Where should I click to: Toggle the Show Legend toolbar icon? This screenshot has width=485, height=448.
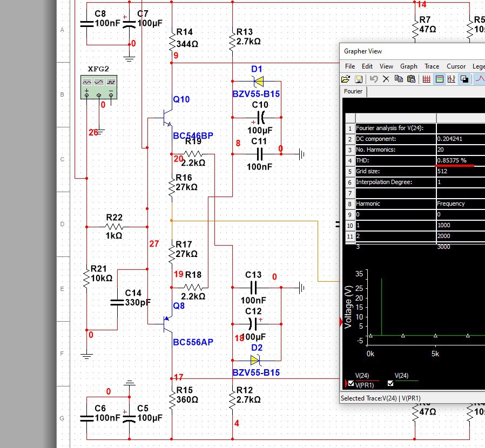pyautogui.click(x=439, y=79)
